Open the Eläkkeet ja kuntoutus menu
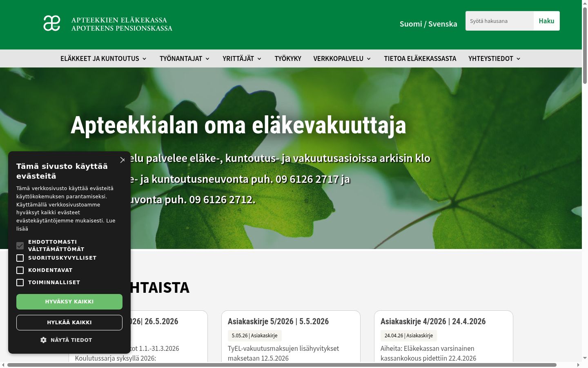Image resolution: width=588 pixels, height=368 pixels. click(100, 58)
